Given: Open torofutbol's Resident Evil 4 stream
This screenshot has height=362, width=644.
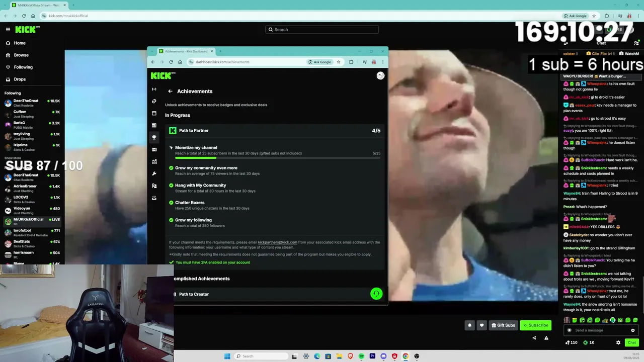Looking at the screenshot, I should [x=32, y=233].
